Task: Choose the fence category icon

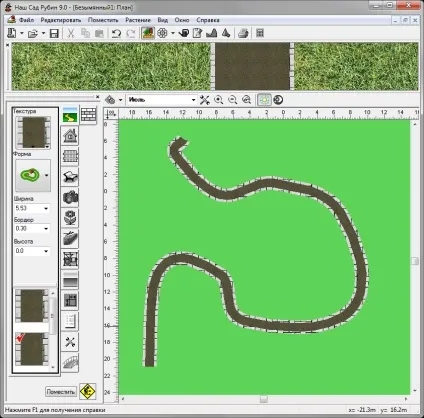Action: 70,156
